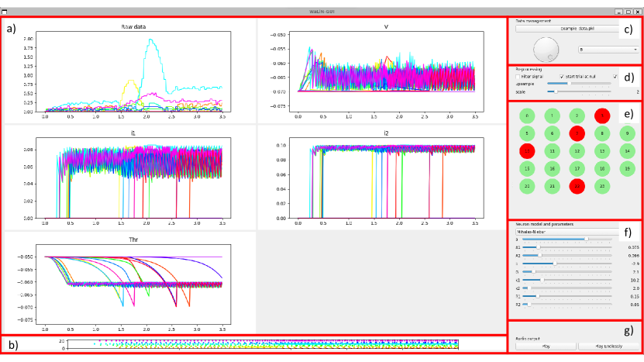
Task: Toggle red channel 7 circle
Action: pyautogui.click(x=577, y=133)
